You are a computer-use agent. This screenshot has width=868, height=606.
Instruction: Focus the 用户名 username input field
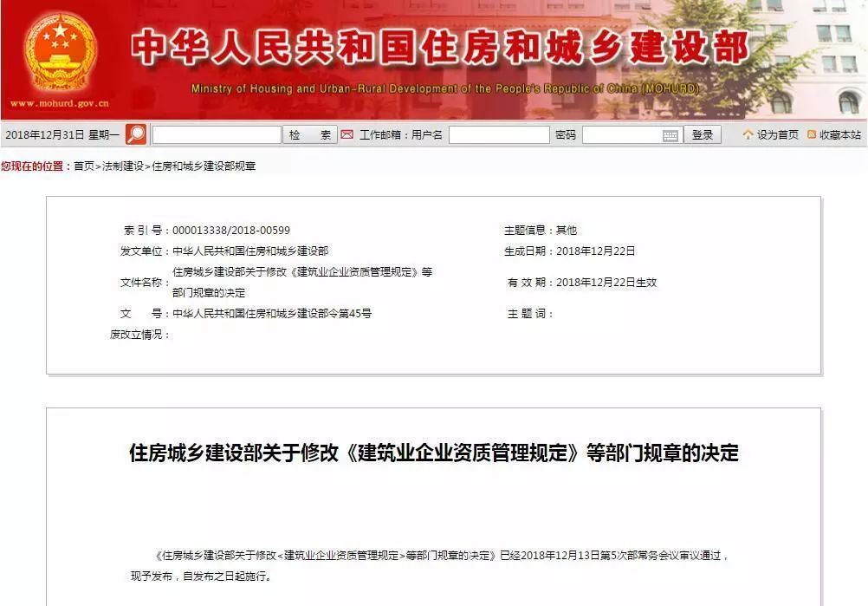click(499, 134)
